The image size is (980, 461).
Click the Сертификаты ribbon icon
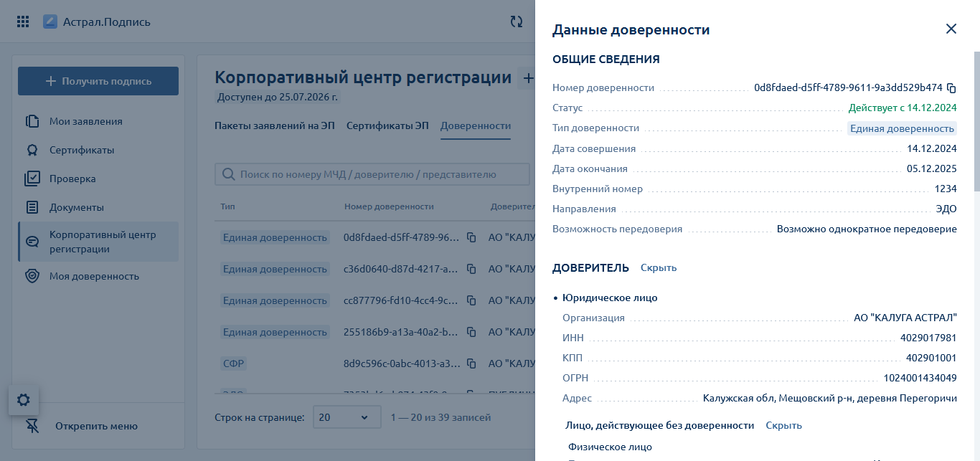click(32, 150)
